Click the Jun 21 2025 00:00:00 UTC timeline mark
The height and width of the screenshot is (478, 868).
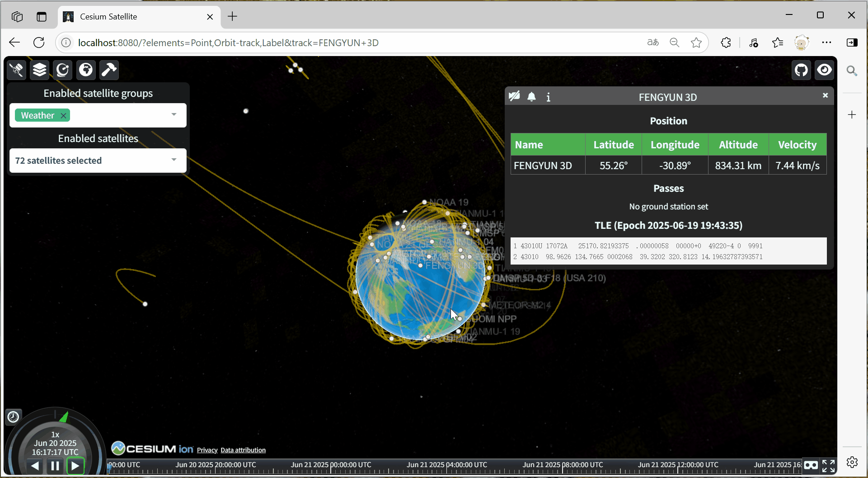[x=331, y=465]
